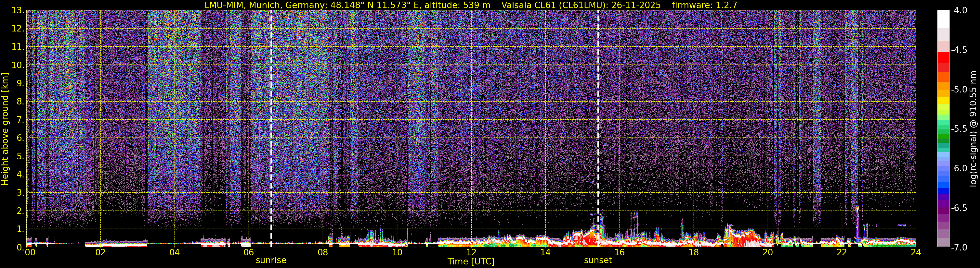Click the 5 km tick label on the height axis
Image resolution: width=980 pixels, height=268 pixels.
pyautogui.click(x=20, y=156)
